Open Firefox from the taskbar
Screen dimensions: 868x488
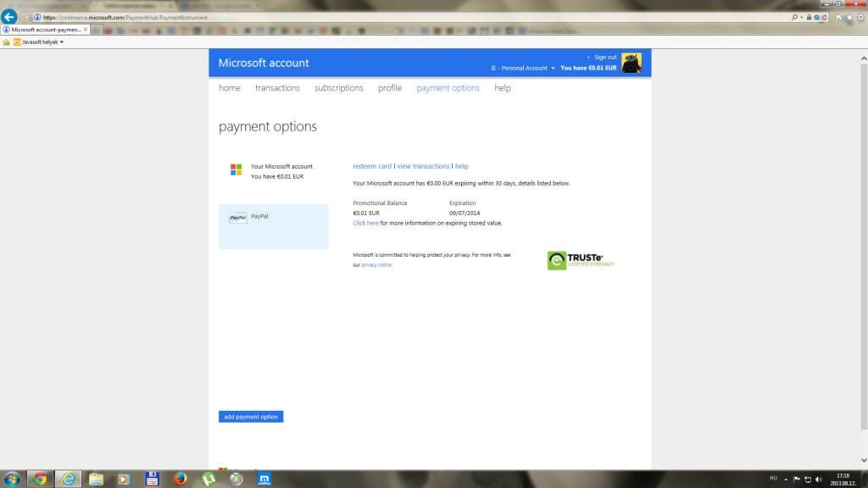pos(180,479)
